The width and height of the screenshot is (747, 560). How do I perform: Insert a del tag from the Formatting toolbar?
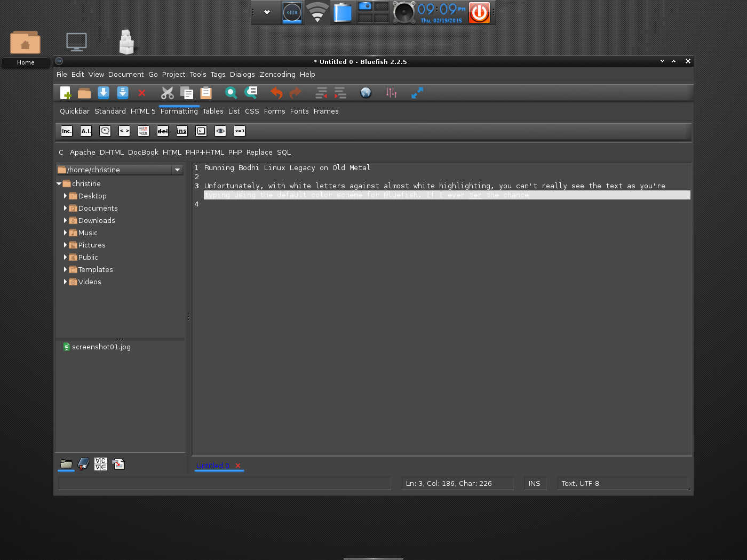coord(163,131)
